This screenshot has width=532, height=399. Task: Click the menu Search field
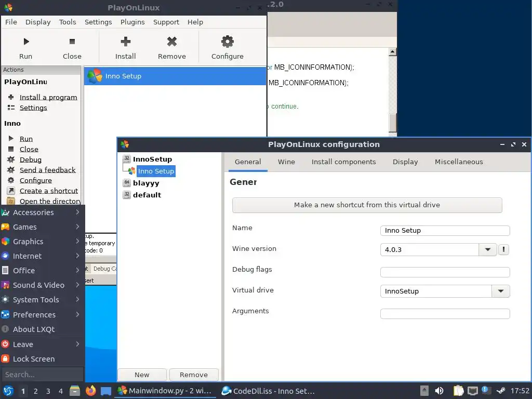pyautogui.click(x=43, y=375)
